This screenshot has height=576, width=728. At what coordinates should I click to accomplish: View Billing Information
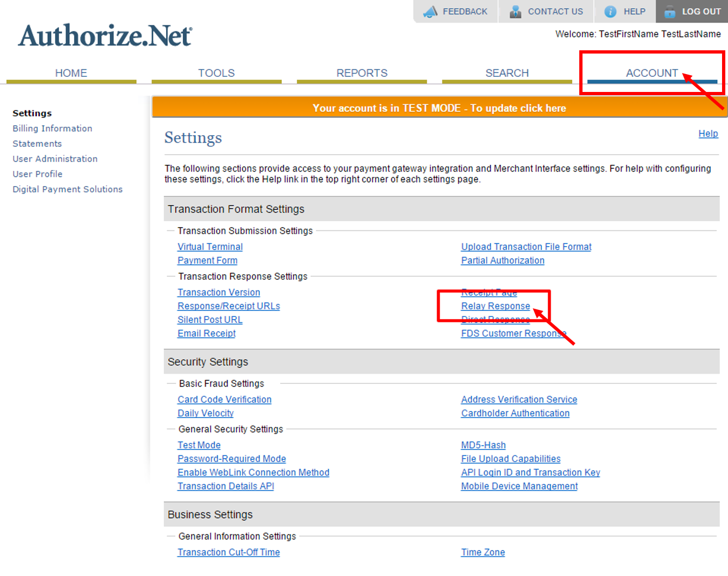pos(52,128)
